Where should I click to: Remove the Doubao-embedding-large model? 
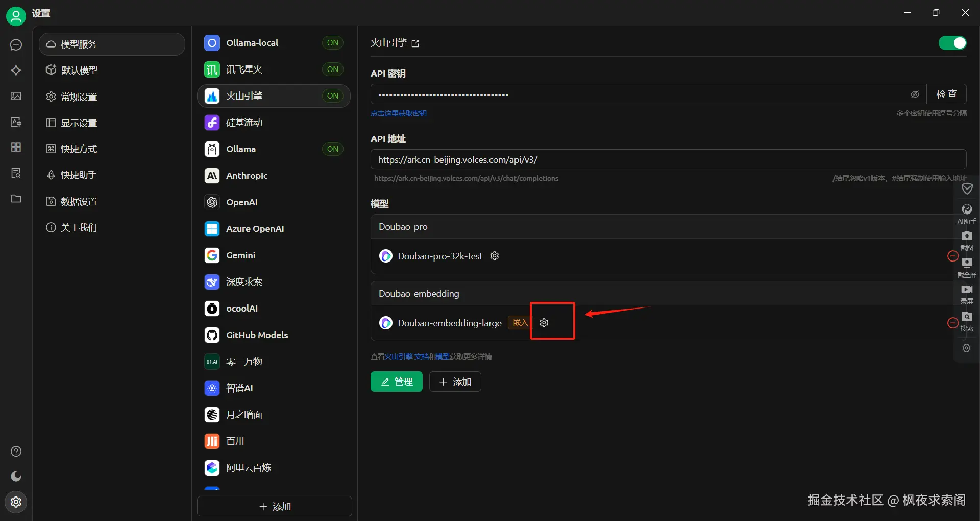pyautogui.click(x=952, y=323)
